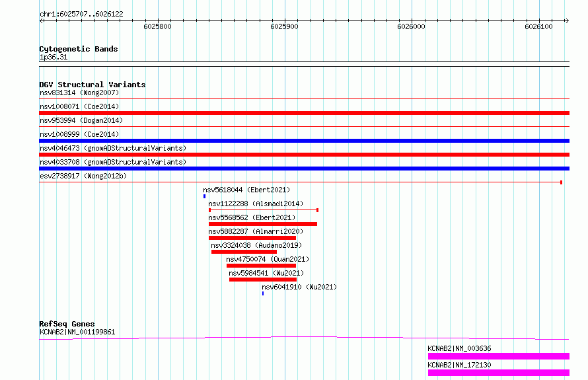Click the ruler's right arrow end
Screen dimensions: 588x380
567,21
